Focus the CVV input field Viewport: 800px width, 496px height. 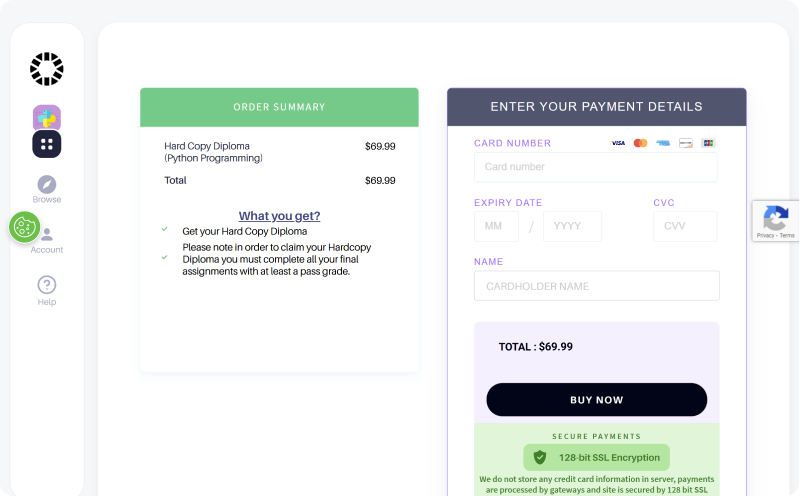pyautogui.click(x=685, y=226)
